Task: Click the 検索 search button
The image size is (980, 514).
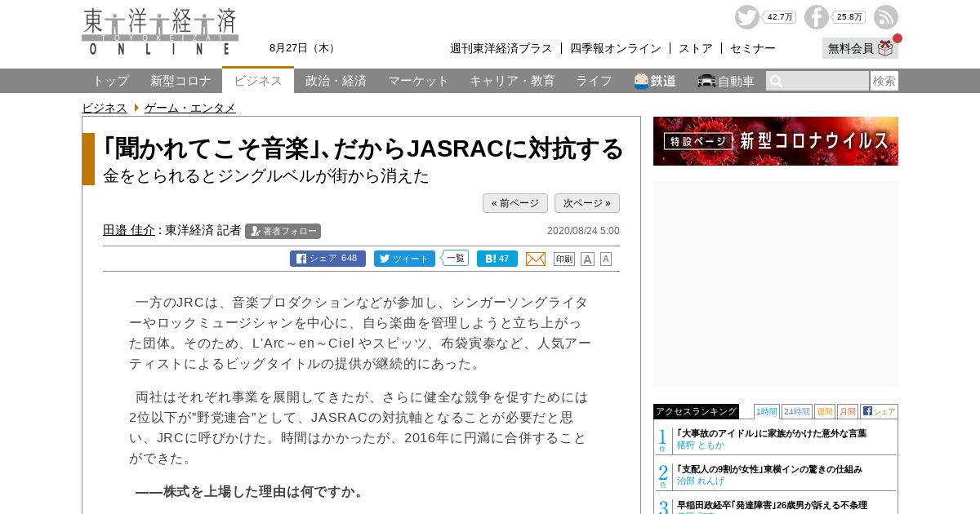Action: [x=884, y=81]
